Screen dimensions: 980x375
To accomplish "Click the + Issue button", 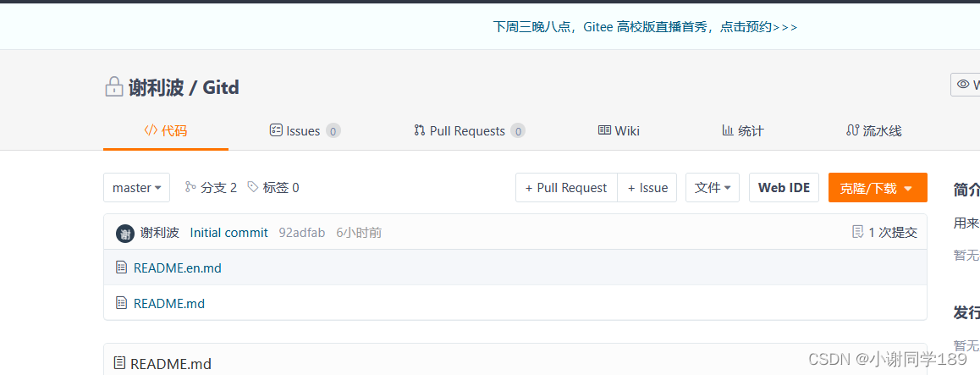I will [647, 188].
